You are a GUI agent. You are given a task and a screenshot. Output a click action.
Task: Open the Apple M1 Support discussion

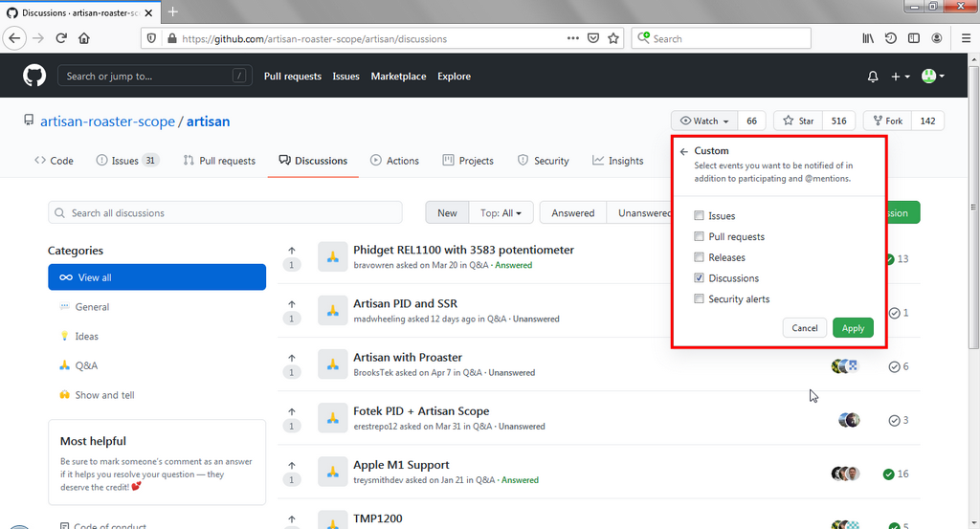coord(401,465)
